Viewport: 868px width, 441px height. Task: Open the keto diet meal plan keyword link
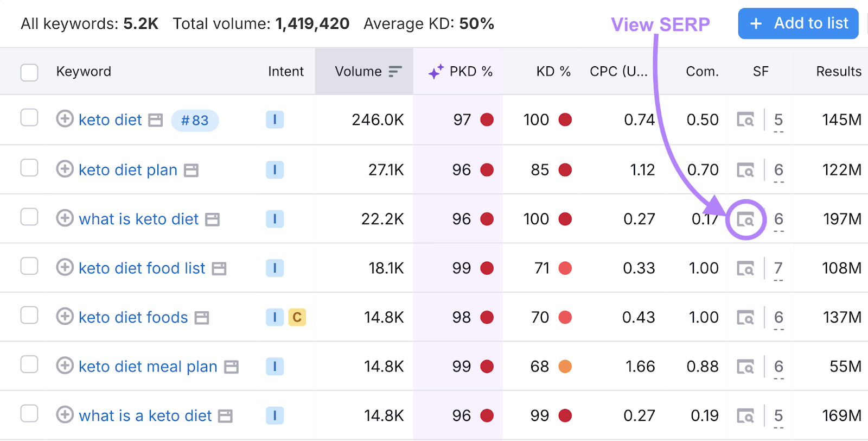click(148, 367)
